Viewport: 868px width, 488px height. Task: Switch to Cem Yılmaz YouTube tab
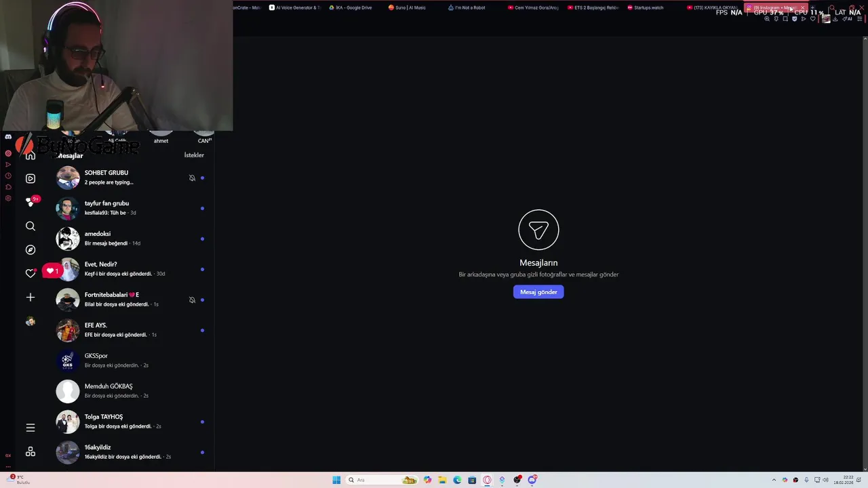coord(532,7)
